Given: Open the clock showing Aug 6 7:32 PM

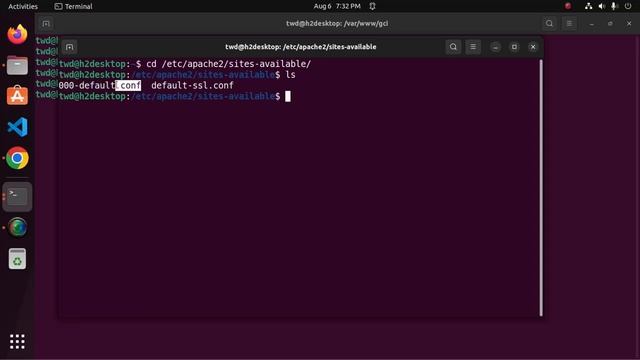Looking at the screenshot, I should click(337, 6).
